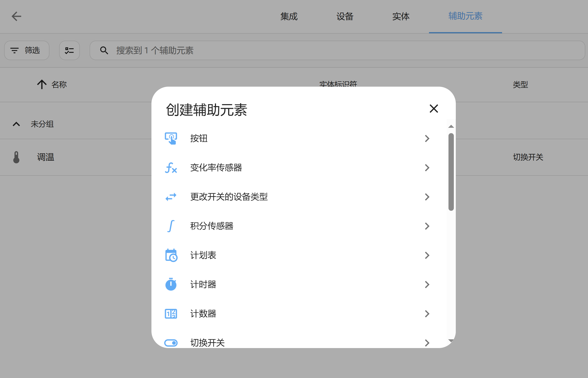The image size is (588, 378).
Task: Switch to the 实体 tab
Action: tap(401, 17)
